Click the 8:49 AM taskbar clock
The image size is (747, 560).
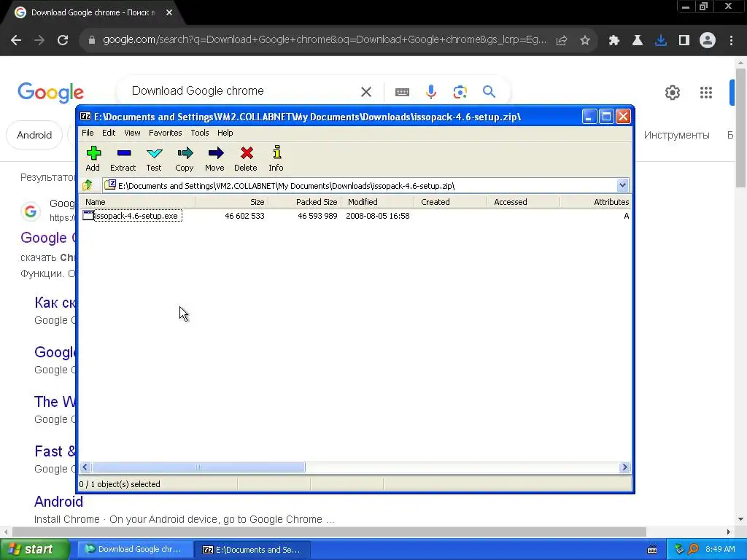tap(720, 549)
